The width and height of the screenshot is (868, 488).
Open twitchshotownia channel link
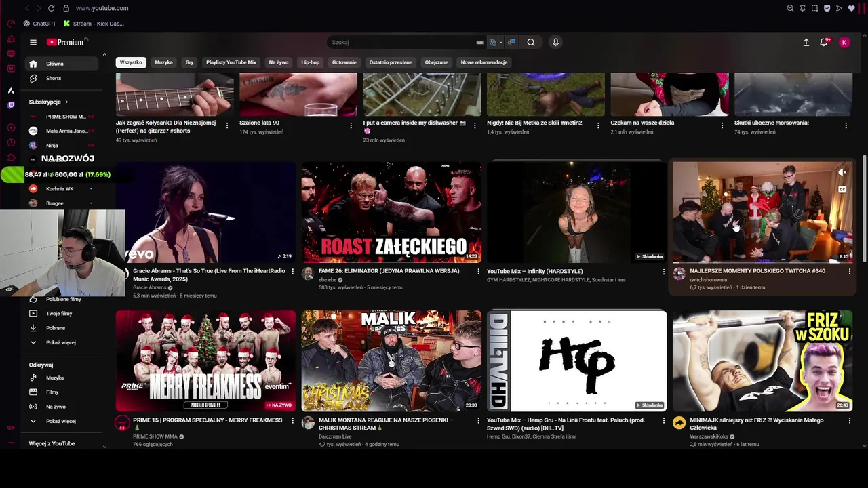point(708,280)
